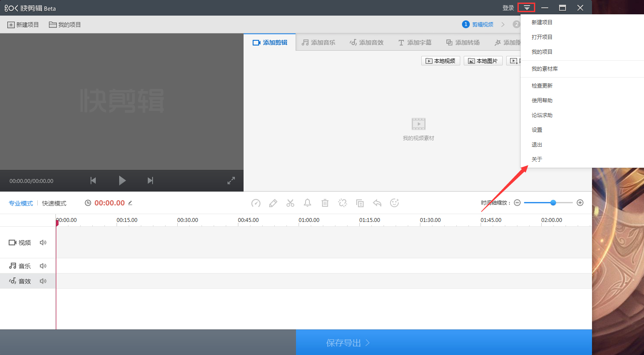Click 设置 in the dropdown menu
644x355 pixels.
coord(537,129)
